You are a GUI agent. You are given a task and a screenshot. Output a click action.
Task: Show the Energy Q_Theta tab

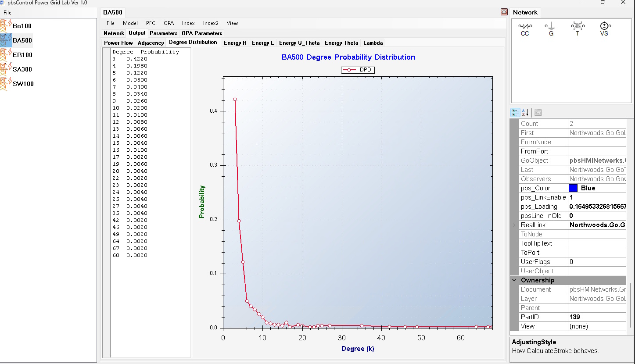[x=299, y=43]
